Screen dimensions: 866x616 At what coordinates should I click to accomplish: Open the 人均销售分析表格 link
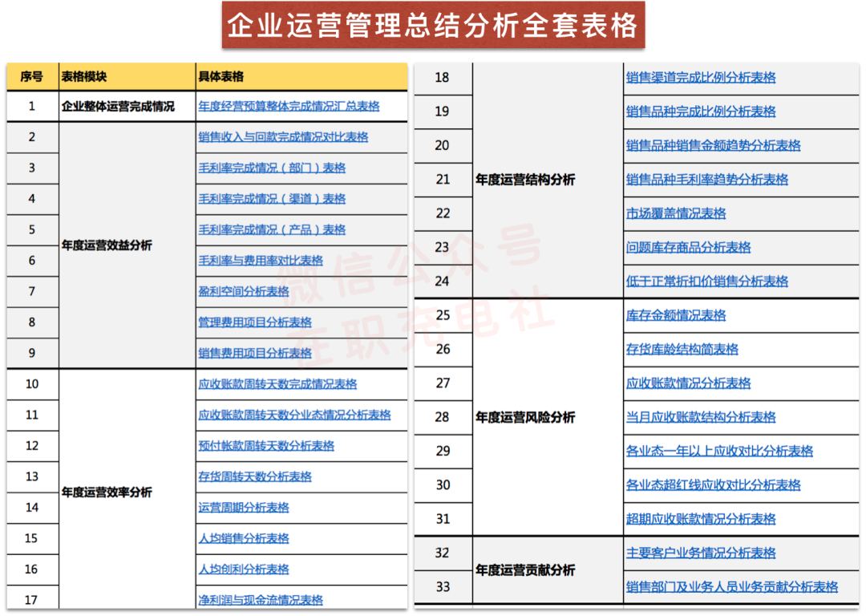[x=243, y=538]
